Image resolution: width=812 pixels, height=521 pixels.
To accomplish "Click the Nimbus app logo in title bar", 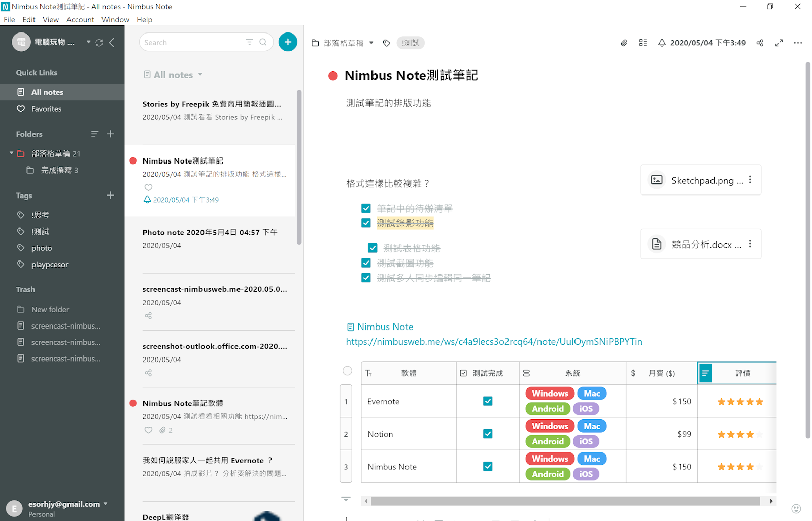I will click(5, 7).
